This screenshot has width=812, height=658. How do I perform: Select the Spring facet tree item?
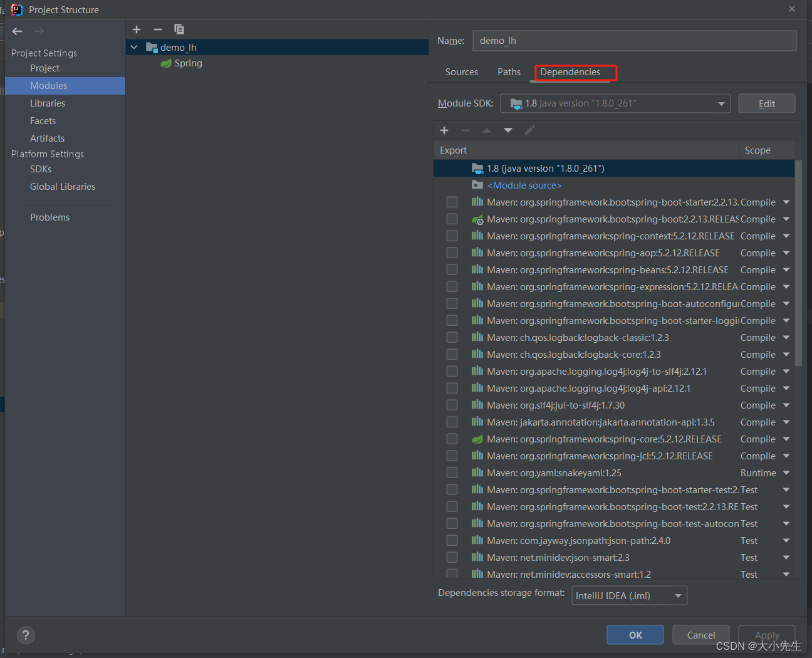click(x=188, y=63)
